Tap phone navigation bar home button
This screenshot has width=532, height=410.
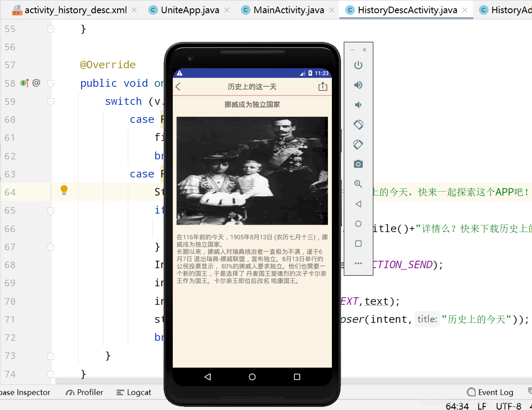point(252,377)
